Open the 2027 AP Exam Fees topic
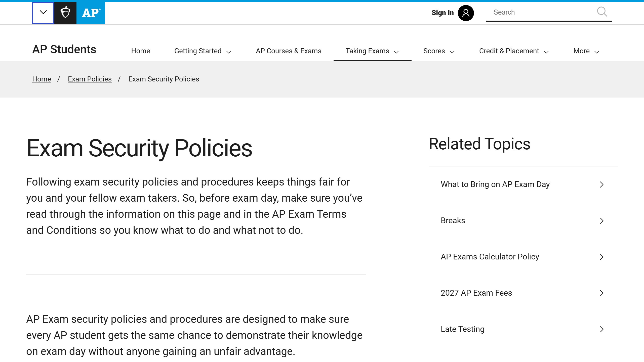Viewport: 644px width, 362px height. (476, 293)
